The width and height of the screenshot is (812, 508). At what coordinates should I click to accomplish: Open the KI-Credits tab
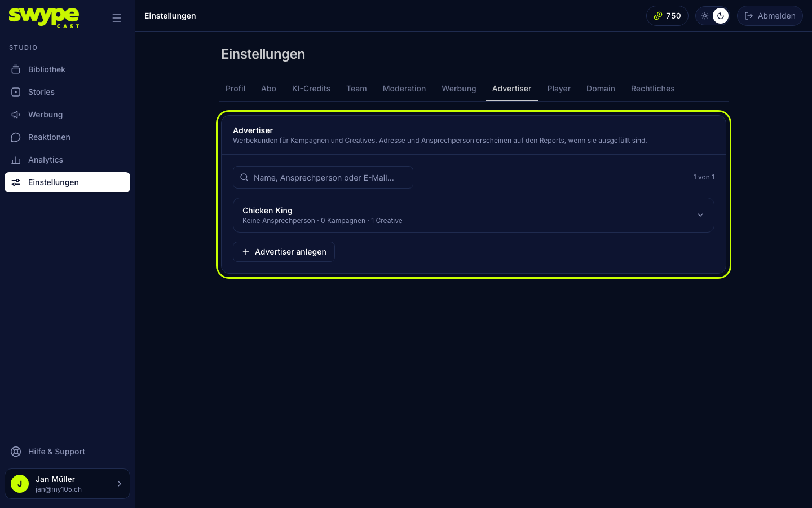click(311, 89)
